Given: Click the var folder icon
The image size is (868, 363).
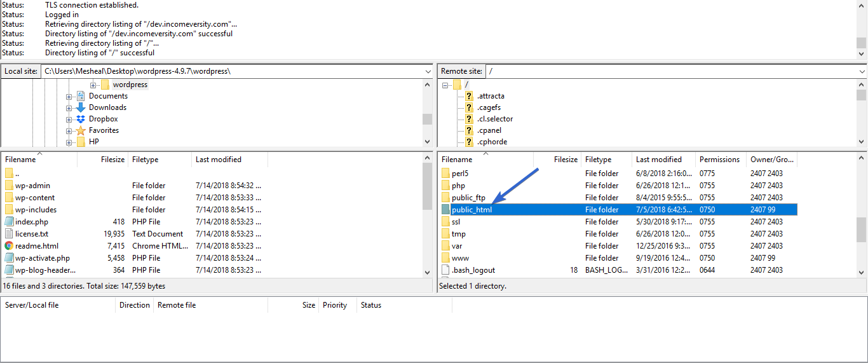Looking at the screenshot, I should 445,246.
